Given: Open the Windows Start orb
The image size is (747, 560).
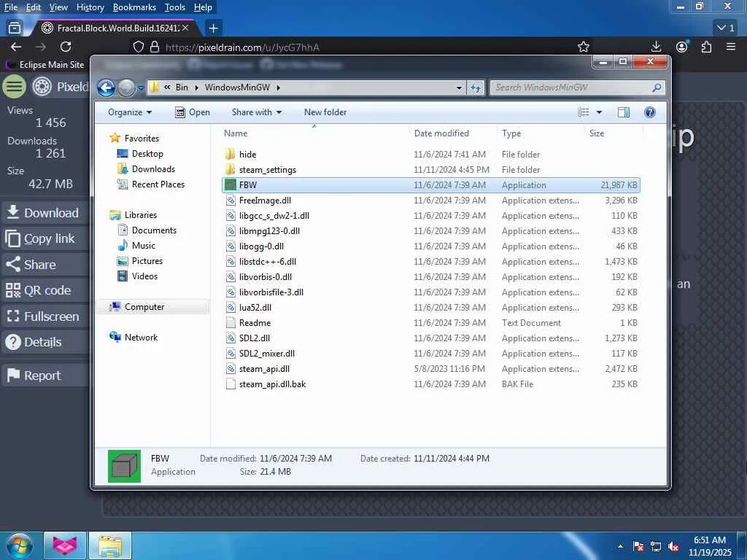Looking at the screenshot, I should pyautogui.click(x=19, y=545).
